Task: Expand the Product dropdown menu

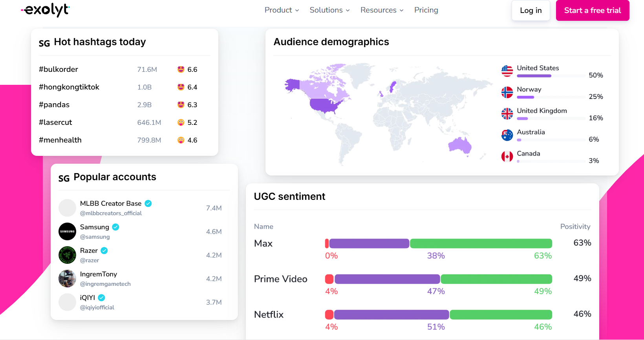Action: click(282, 10)
